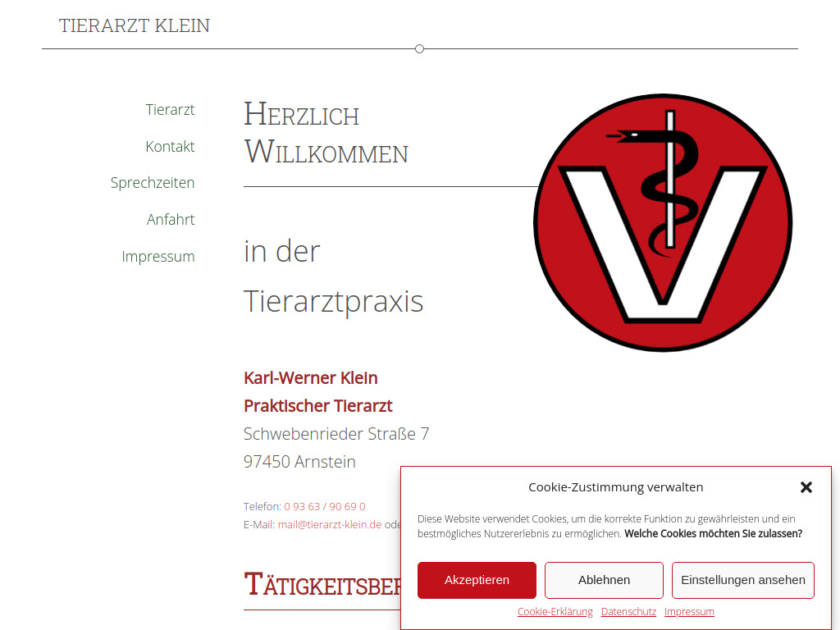The image size is (840, 630).
Task: Open cookie settings with Einstellungen ansehen
Action: click(x=742, y=580)
